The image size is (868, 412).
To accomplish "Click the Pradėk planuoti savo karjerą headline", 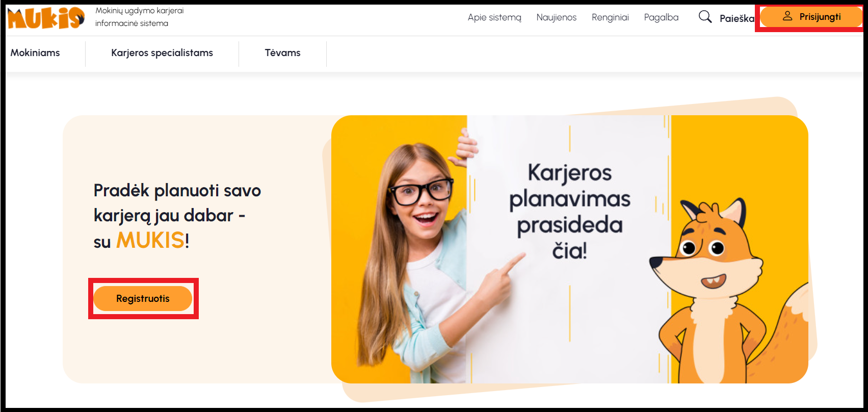I will pos(177,215).
